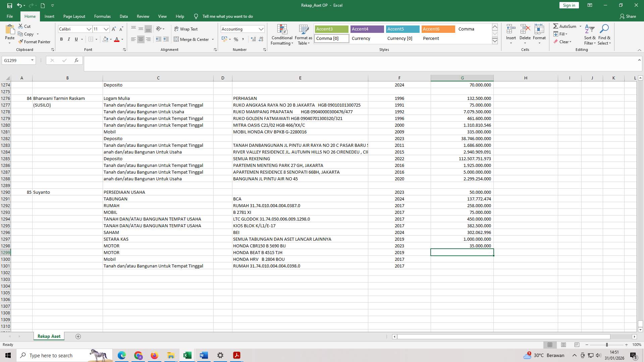Image resolution: width=644 pixels, height=362 pixels.
Task: Apply the Accent5 cell style
Action: [402, 29]
